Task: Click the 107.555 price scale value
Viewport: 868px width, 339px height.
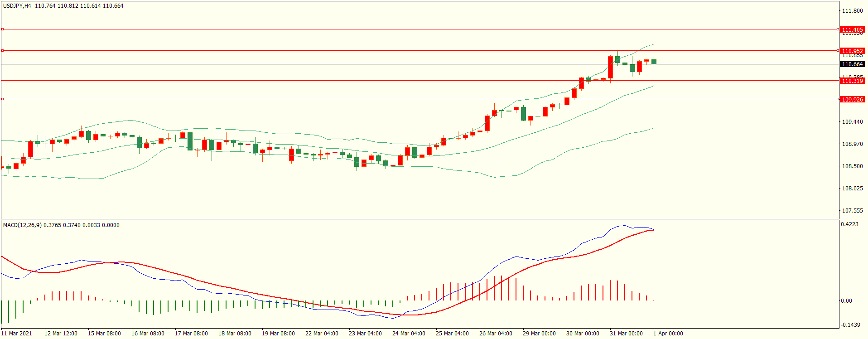Action: [852, 211]
